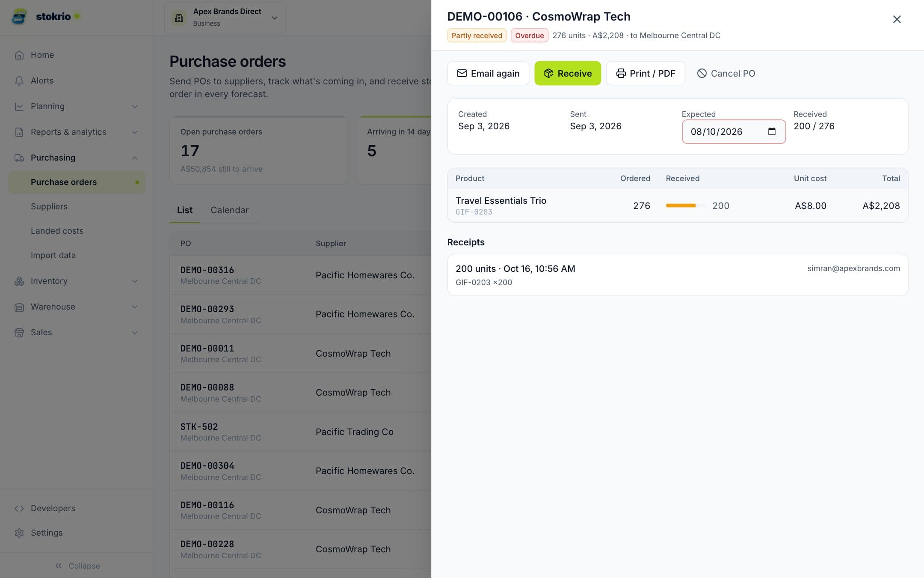The width and height of the screenshot is (924, 578).
Task: Open PO DEMO-00088 in the list
Action: [207, 387]
